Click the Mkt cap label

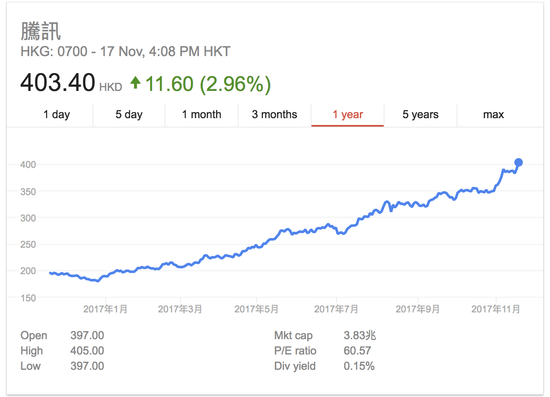coord(293,335)
